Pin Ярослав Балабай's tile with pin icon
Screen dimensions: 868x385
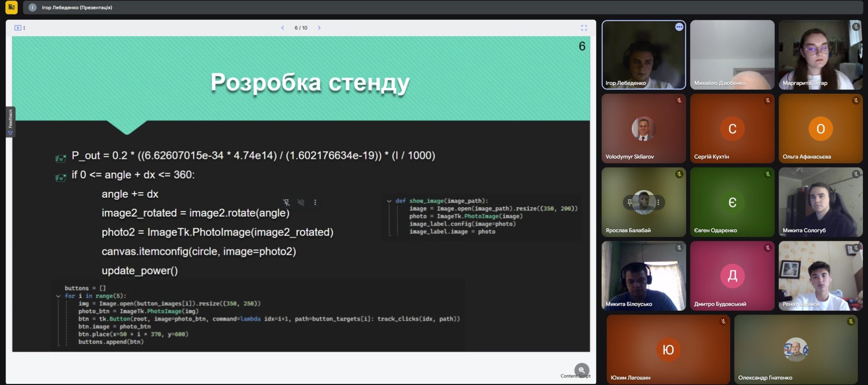pyautogui.click(x=630, y=203)
